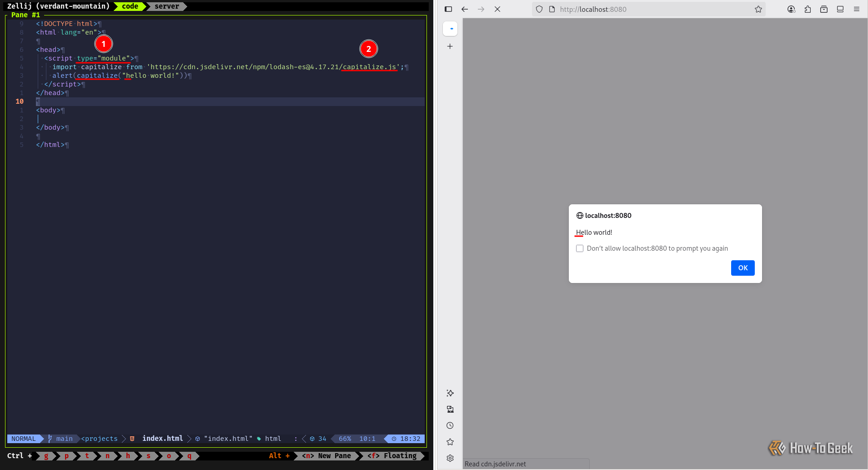This screenshot has width=868, height=470.
Task: Open the shield tracking protection icon
Action: pos(539,9)
